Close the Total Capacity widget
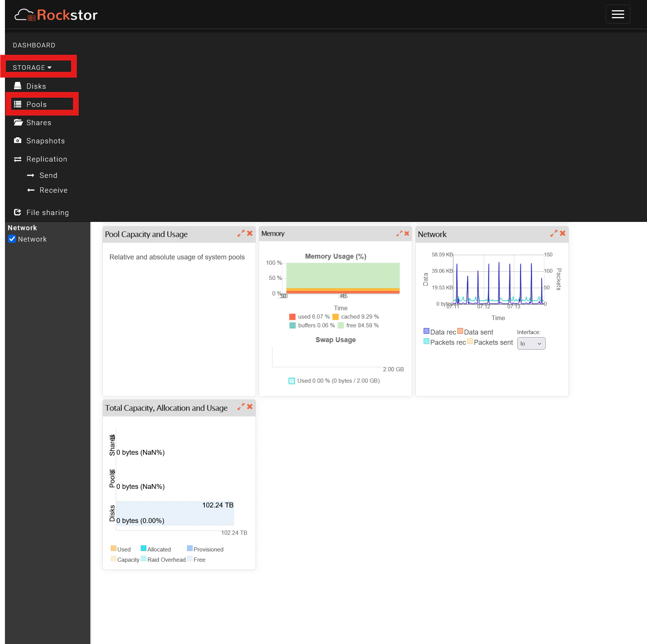Screen dimensions: 647x644 click(250, 407)
